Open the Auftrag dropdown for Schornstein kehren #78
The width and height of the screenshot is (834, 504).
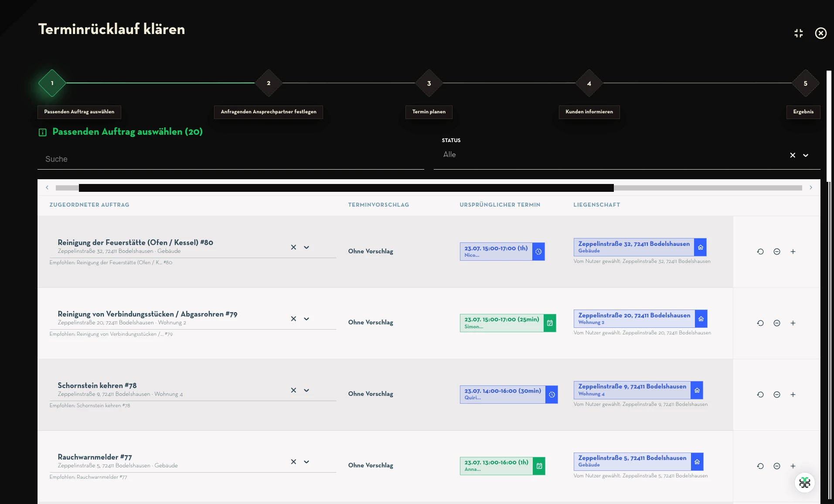pos(306,390)
